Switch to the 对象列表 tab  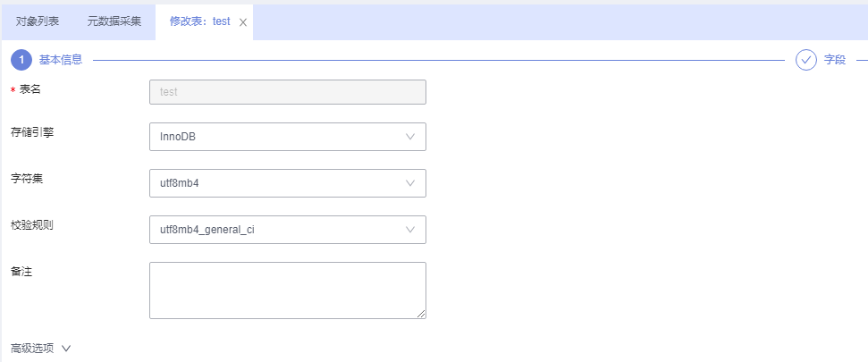[x=38, y=21]
